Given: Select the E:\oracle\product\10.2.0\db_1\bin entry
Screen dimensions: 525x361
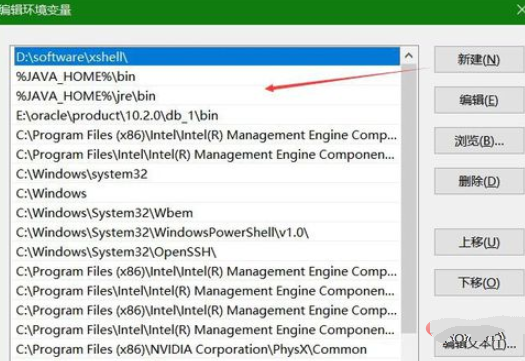Looking at the screenshot, I should coord(207,116).
